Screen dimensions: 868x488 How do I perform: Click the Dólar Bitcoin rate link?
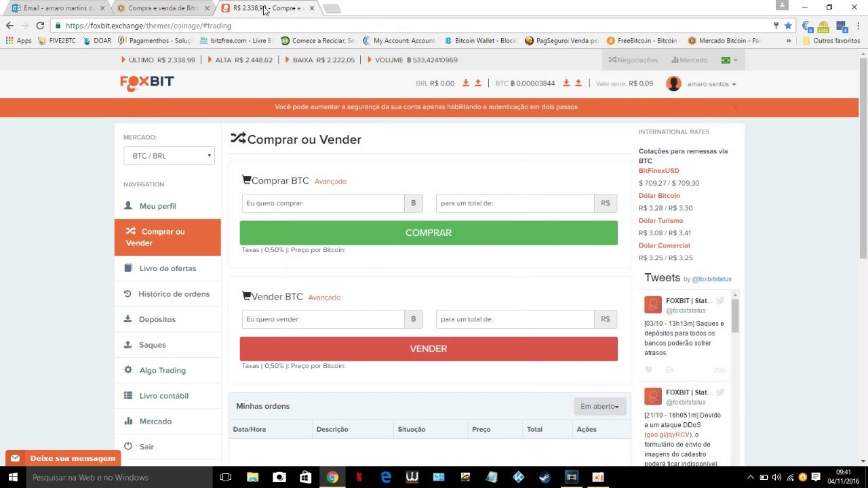click(659, 196)
